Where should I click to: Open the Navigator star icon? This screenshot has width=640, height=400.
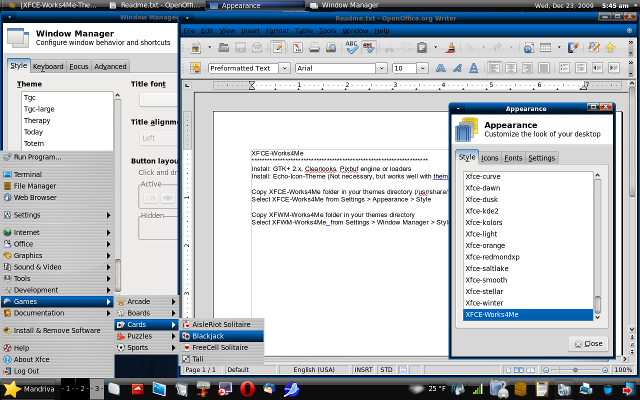coord(610,48)
